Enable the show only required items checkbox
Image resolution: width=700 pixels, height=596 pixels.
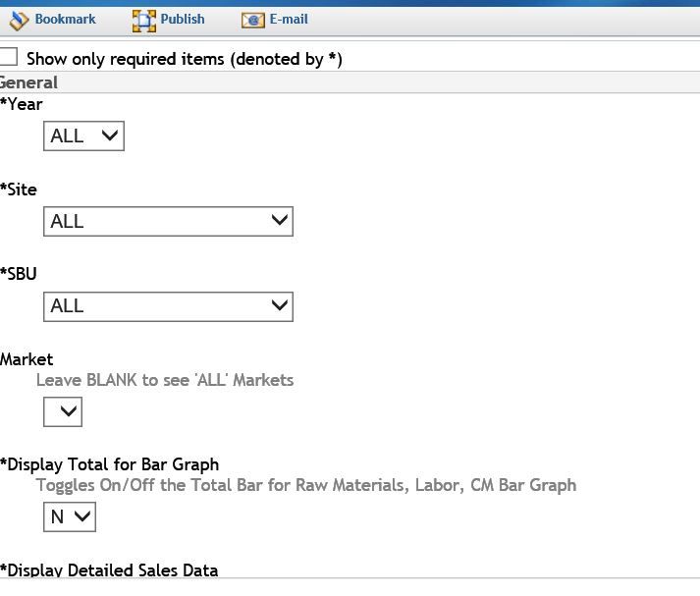click(9, 57)
